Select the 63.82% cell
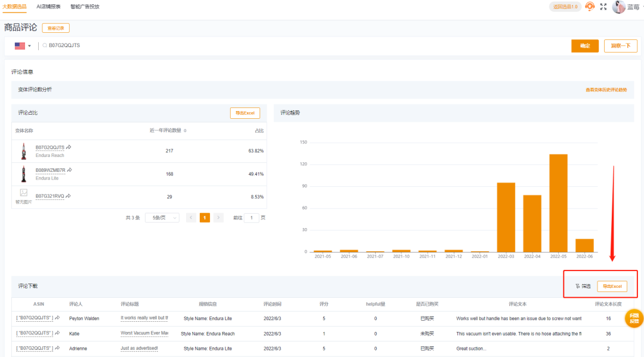The width and height of the screenshot is (644, 357). point(256,151)
